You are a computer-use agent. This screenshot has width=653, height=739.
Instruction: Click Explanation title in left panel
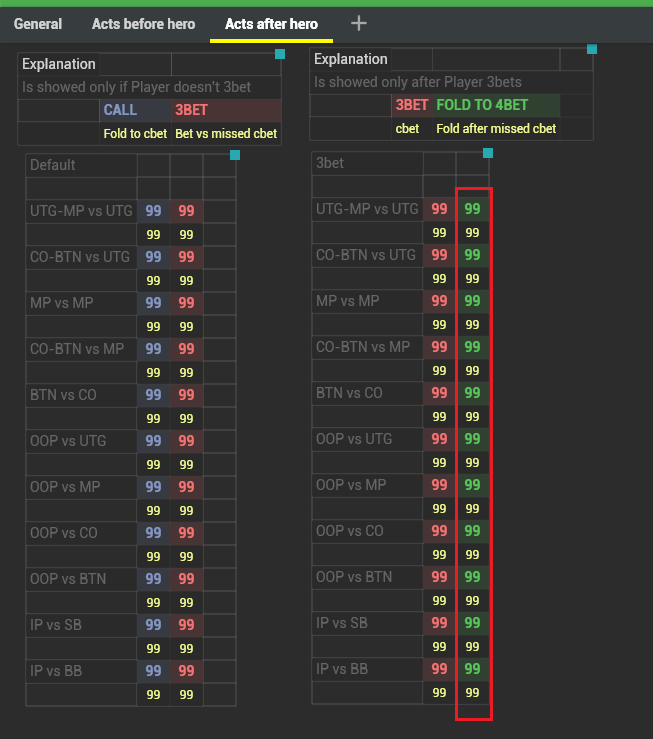[58, 64]
